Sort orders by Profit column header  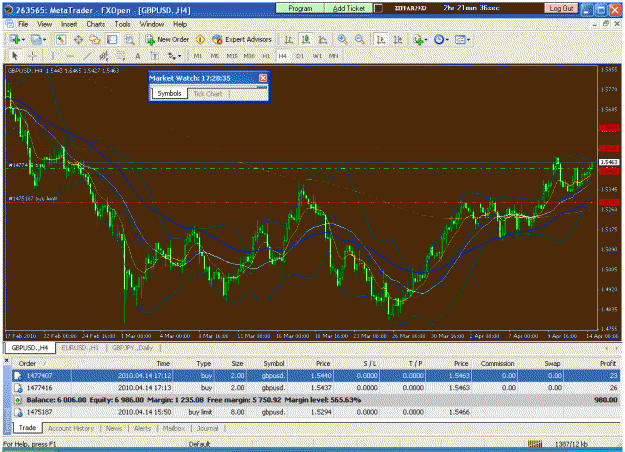pos(608,363)
